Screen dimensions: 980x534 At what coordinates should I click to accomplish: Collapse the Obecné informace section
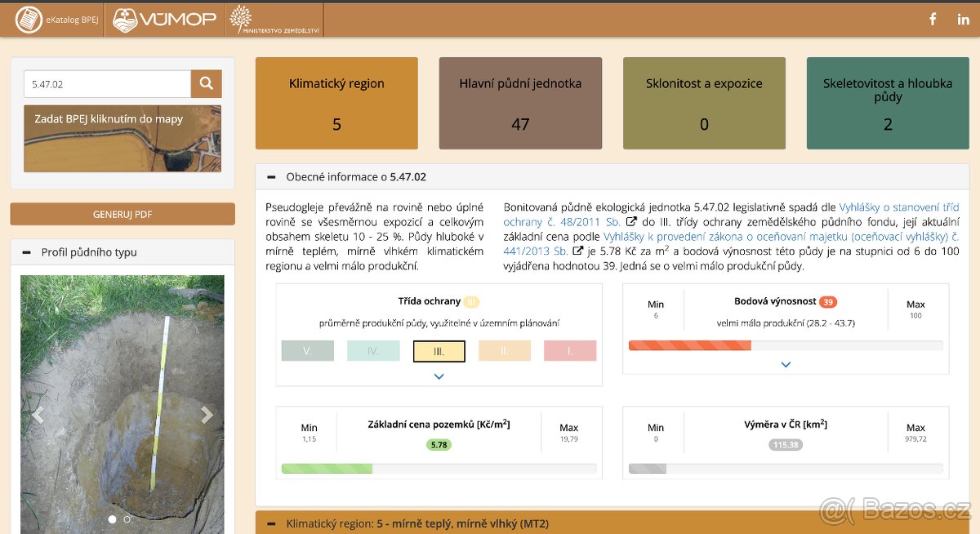[x=269, y=176]
